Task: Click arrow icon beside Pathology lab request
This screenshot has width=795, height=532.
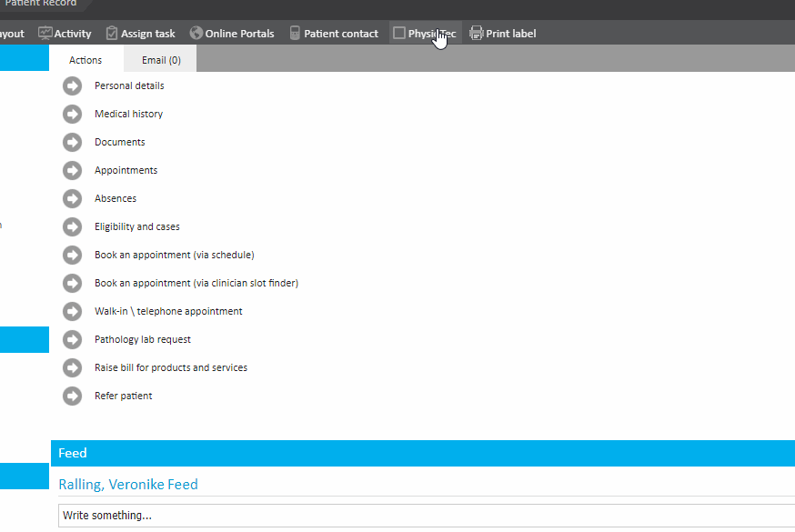Action: click(x=73, y=339)
